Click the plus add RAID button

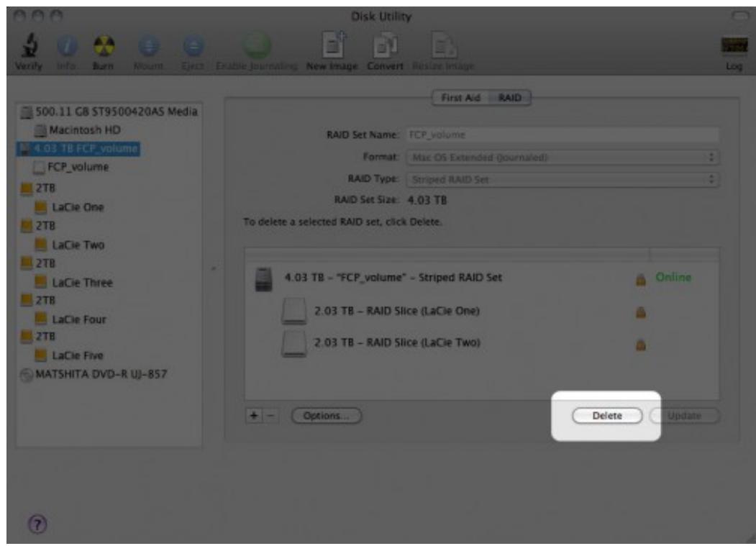click(x=254, y=416)
